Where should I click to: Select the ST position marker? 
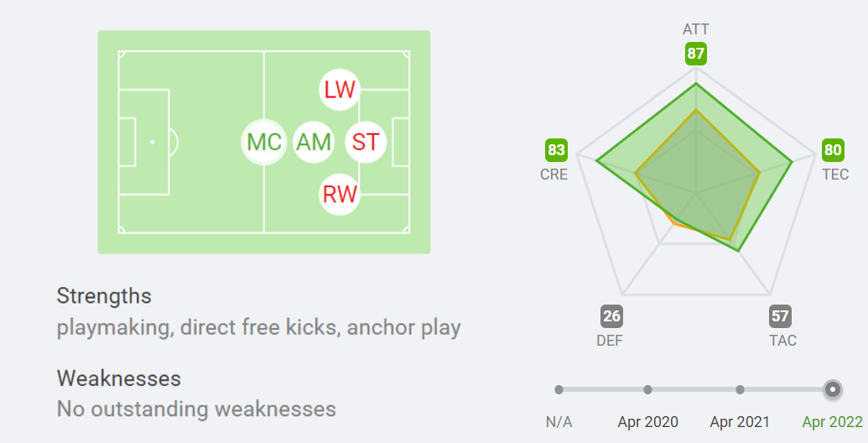(x=365, y=142)
